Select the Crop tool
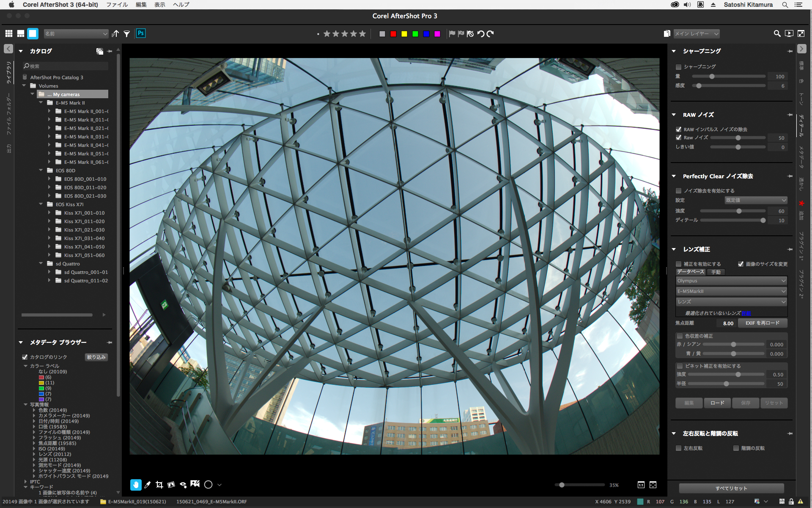This screenshot has height=508, width=812. pyautogui.click(x=159, y=485)
